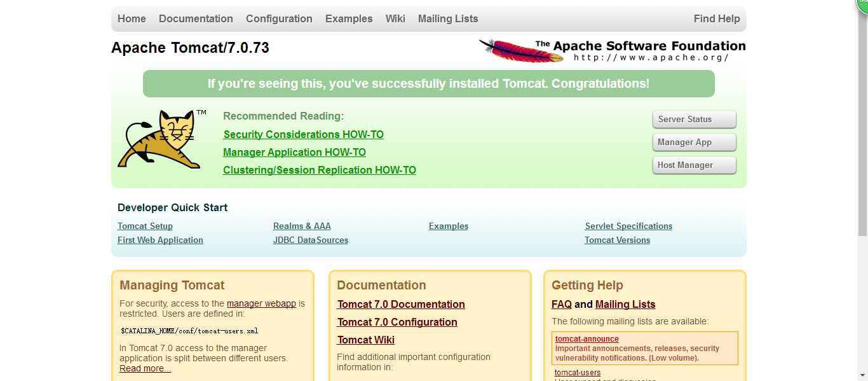Click the Apache Software Foundation feather logo
868x381 pixels.
pos(612,50)
